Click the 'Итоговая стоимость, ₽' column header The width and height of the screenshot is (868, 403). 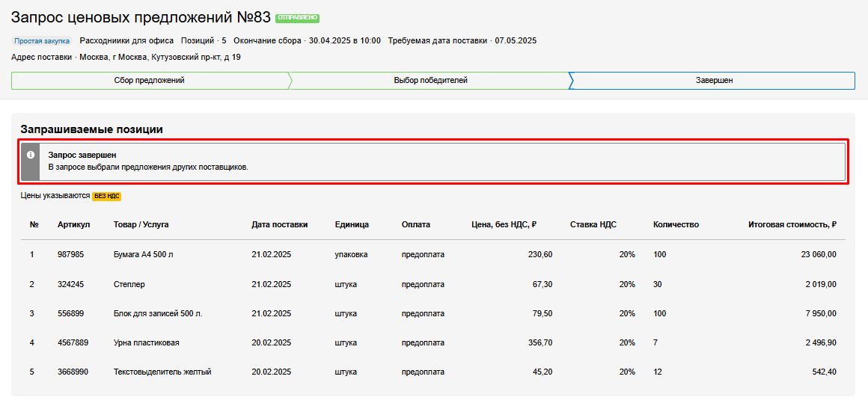tap(792, 224)
